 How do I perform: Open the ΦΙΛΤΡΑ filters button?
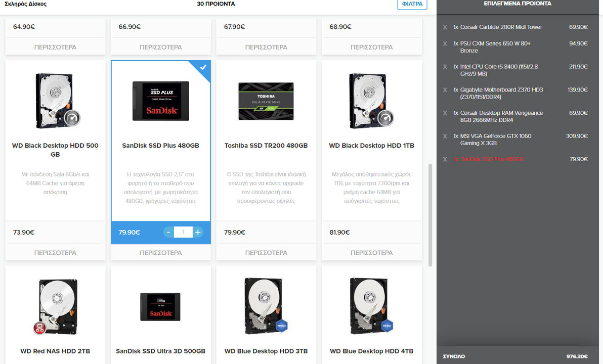point(412,4)
